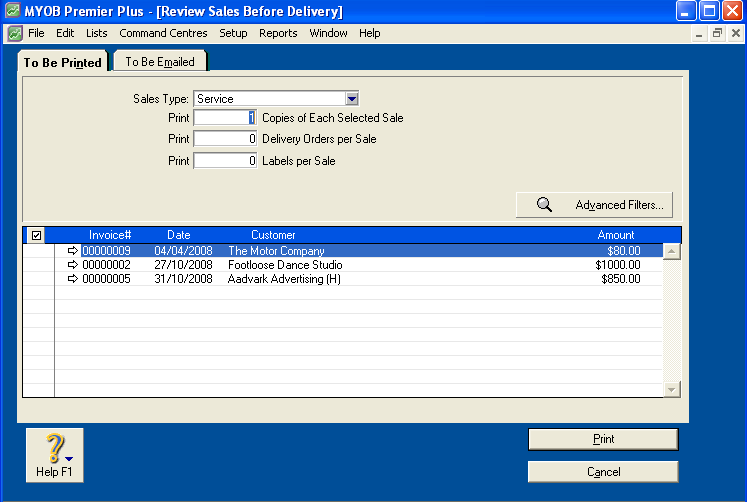Open the Lists menu
This screenshot has width=747, height=502.
click(97, 33)
